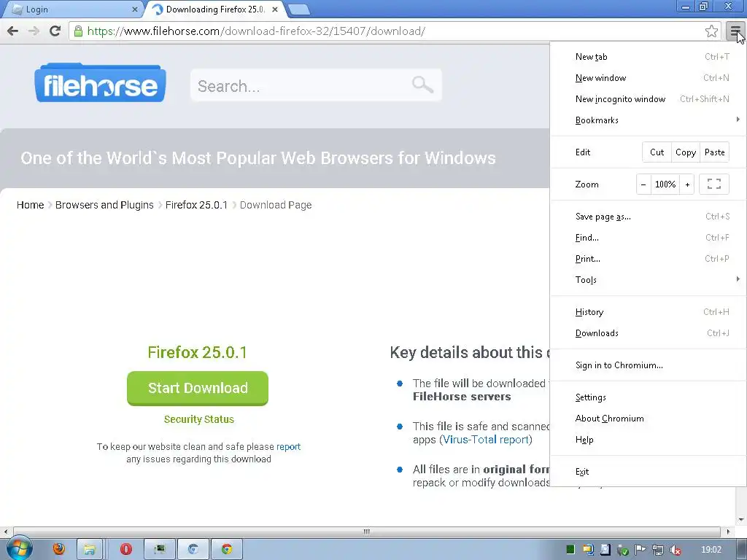Click the green Start Download button
The width and height of the screenshot is (747, 560).
[x=198, y=388]
